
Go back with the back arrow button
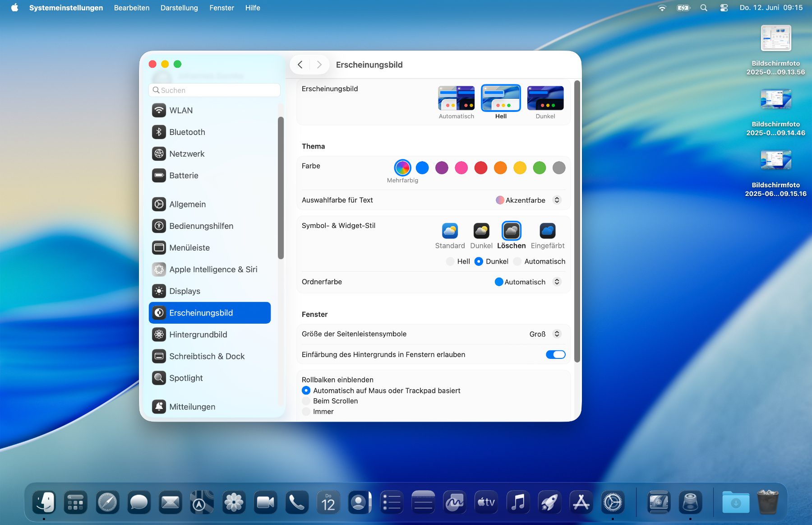coord(300,65)
